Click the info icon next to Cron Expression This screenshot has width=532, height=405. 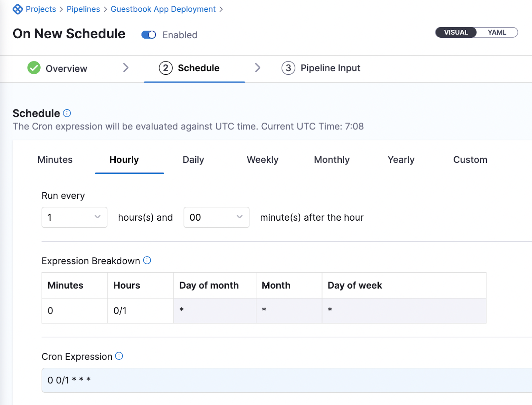(x=119, y=356)
